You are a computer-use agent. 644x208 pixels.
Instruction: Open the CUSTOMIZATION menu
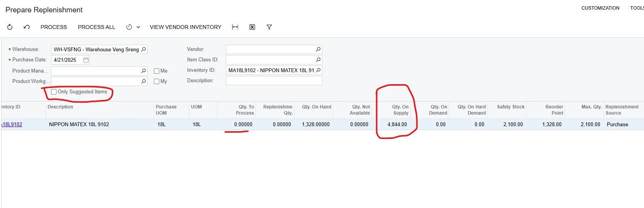600,8
